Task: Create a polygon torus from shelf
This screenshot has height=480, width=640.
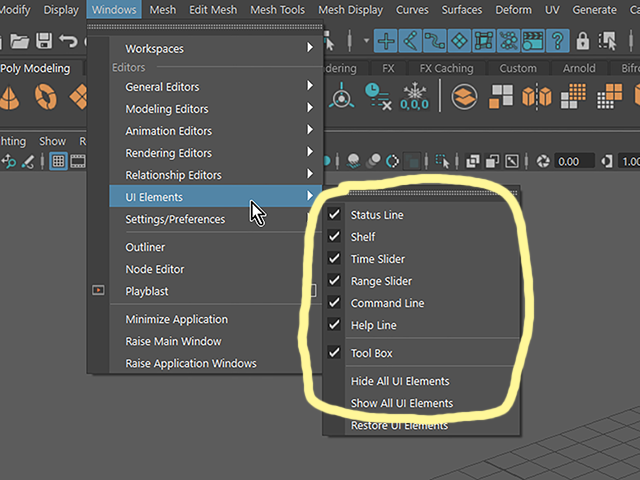Action: [45, 97]
